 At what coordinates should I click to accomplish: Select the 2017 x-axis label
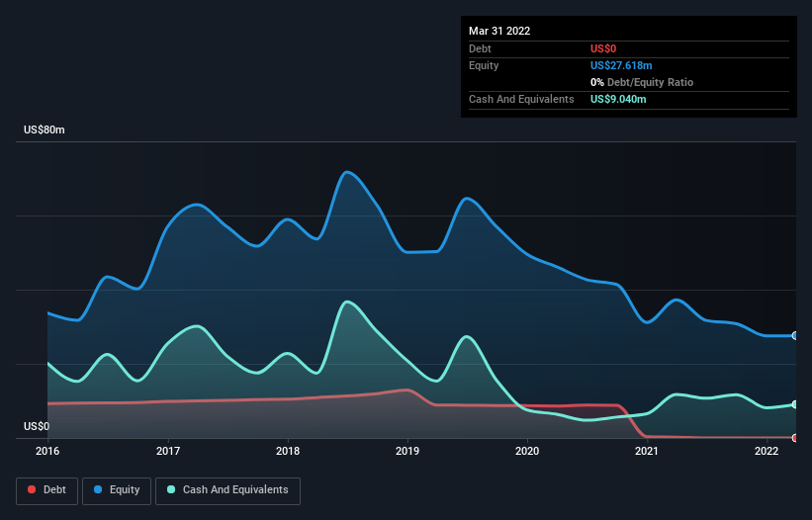point(168,451)
